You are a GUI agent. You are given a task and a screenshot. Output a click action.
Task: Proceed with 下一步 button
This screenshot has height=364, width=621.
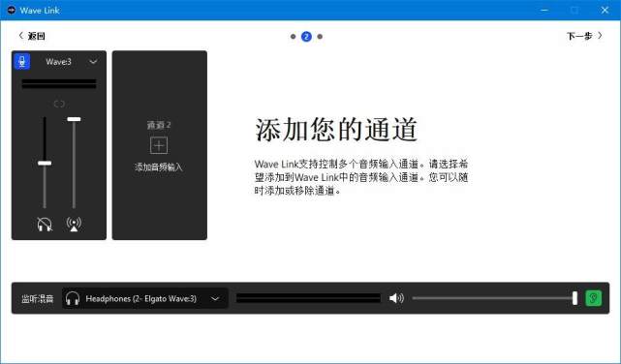(584, 36)
